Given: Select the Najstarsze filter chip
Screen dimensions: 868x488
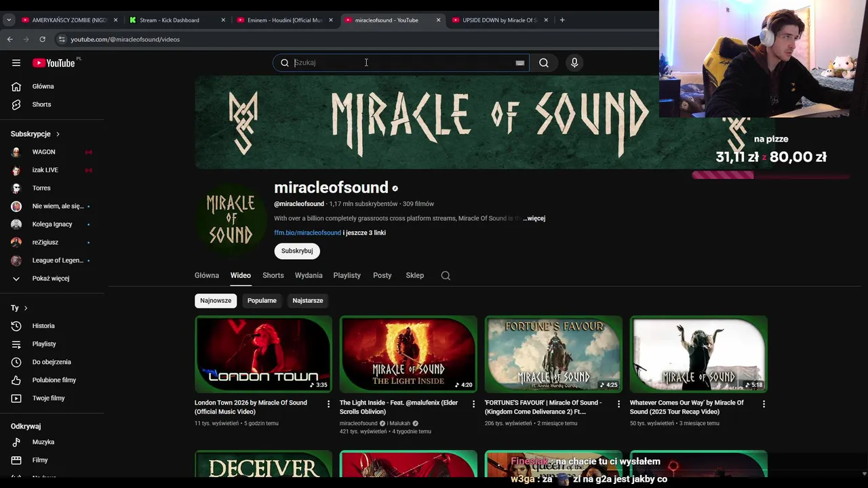Looking at the screenshot, I should 308,300.
